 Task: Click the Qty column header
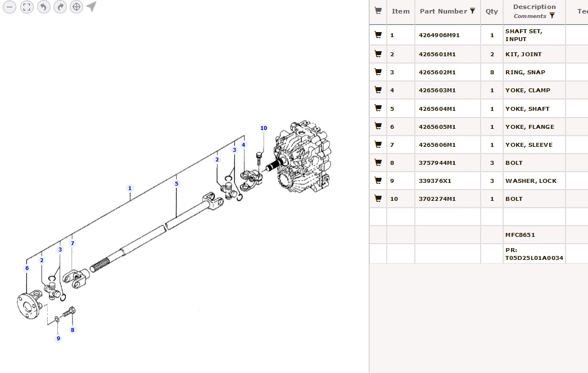point(492,11)
